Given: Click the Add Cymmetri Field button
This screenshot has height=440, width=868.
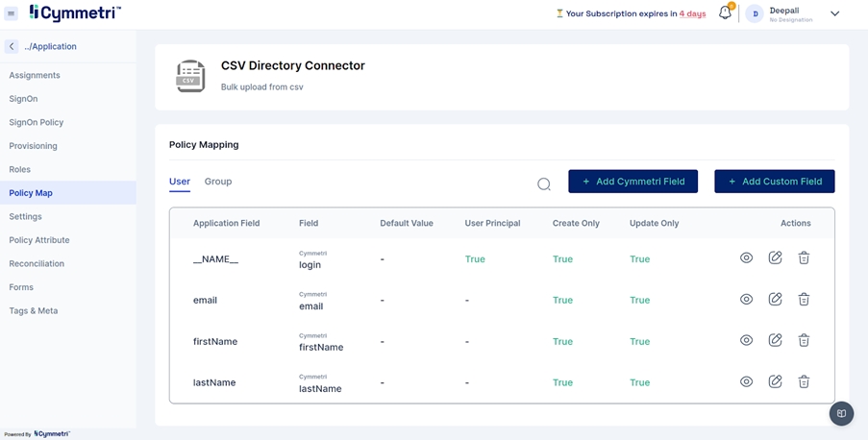Looking at the screenshot, I should (632, 182).
